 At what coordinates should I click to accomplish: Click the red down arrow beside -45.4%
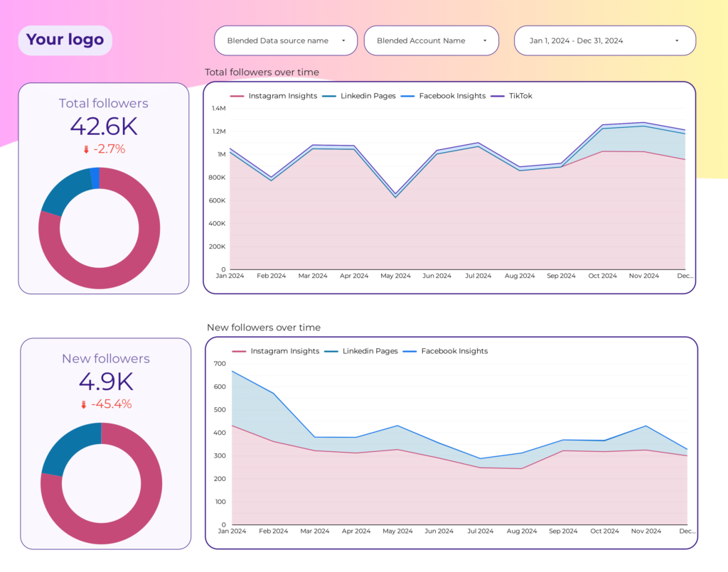84,404
